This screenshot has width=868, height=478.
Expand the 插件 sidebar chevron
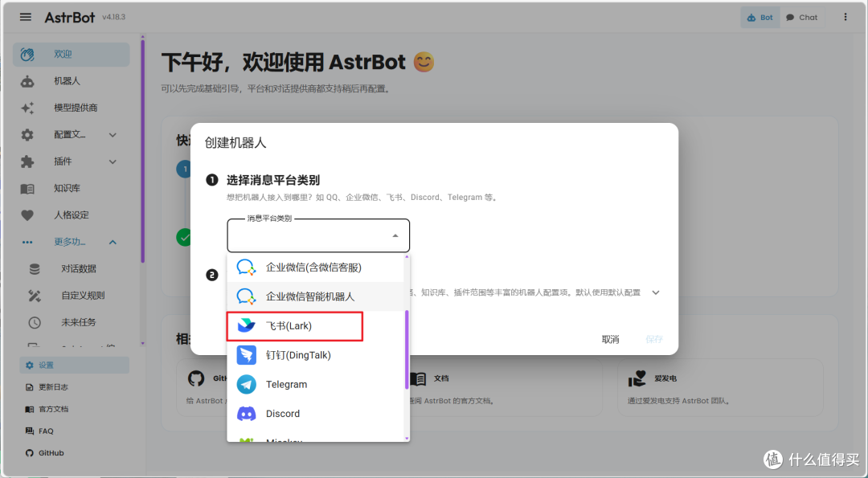[113, 161]
